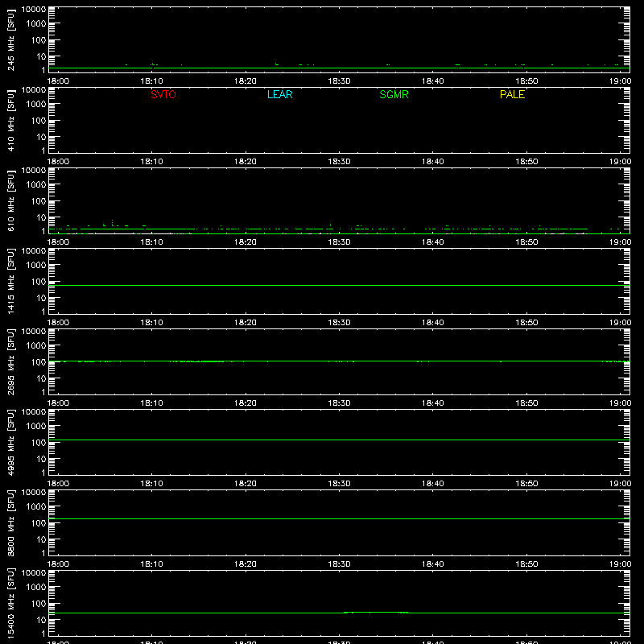Click the 1000 tick on 4995 MHz axis

coord(36,426)
